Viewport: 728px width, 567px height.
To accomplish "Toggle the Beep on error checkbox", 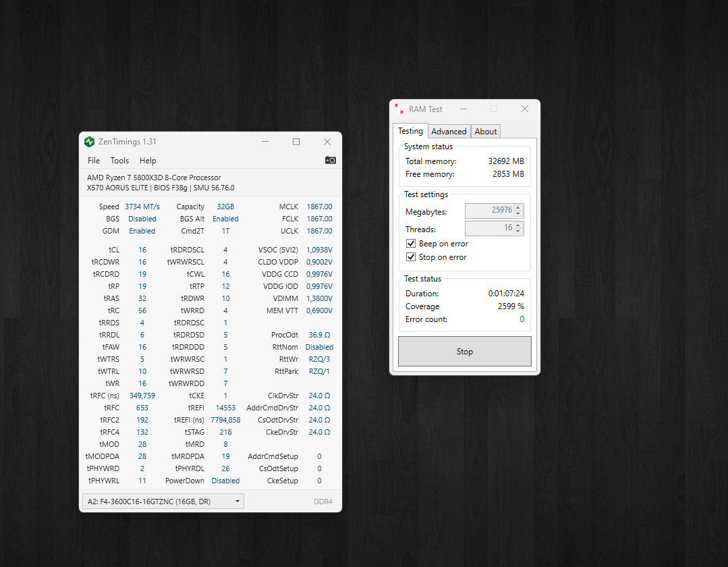I will 411,243.
